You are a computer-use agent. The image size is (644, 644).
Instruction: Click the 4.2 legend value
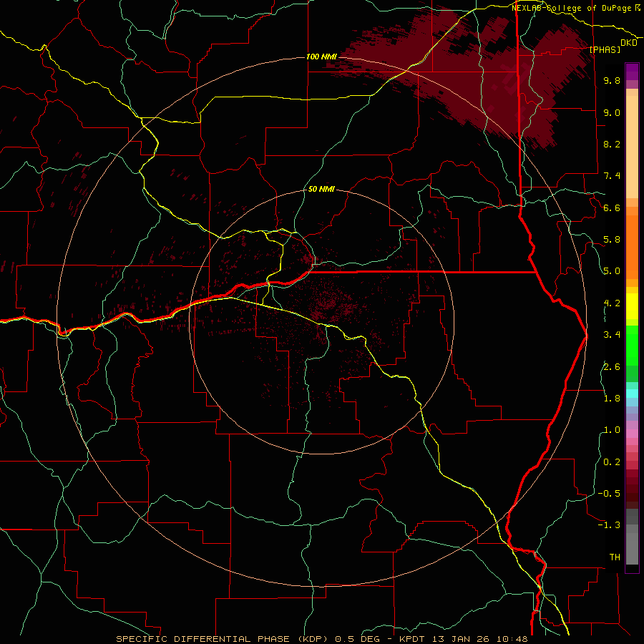612,303
